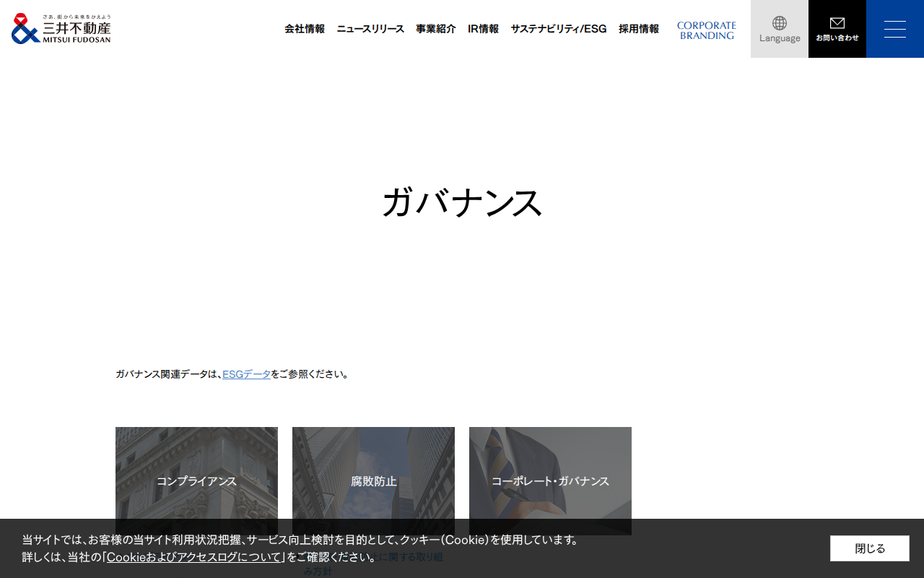
Task: Open 事業紹介 menu
Action: point(436,29)
